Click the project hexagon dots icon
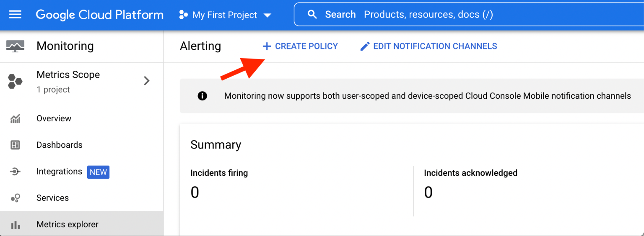This screenshot has height=236, width=644. click(x=184, y=15)
